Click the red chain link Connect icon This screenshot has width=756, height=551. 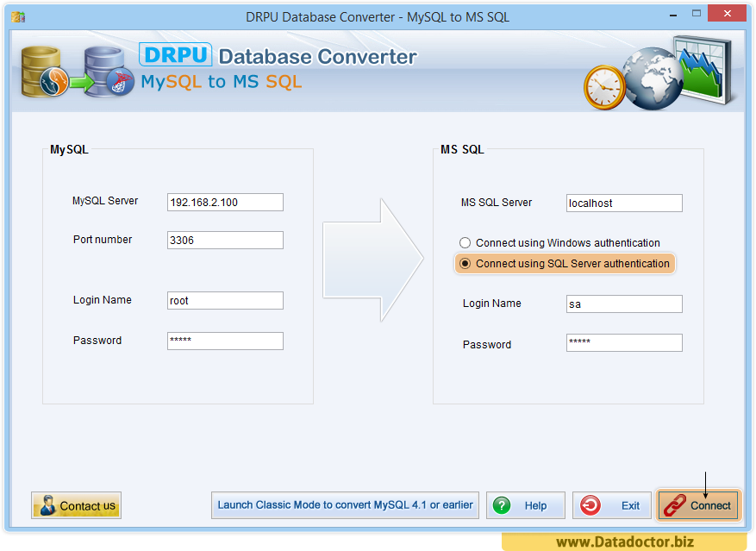(674, 505)
